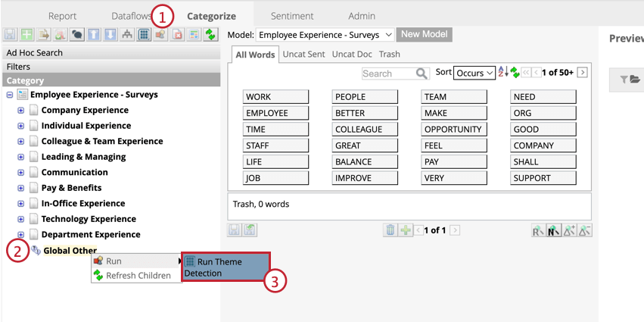Click the N rule lane icon

(x=553, y=230)
